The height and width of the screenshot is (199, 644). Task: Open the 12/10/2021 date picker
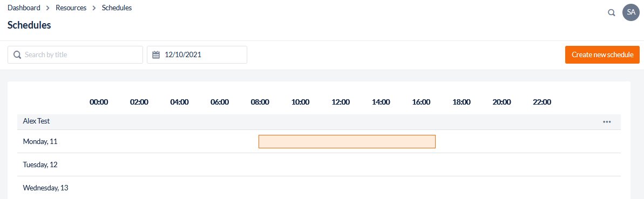pos(197,54)
